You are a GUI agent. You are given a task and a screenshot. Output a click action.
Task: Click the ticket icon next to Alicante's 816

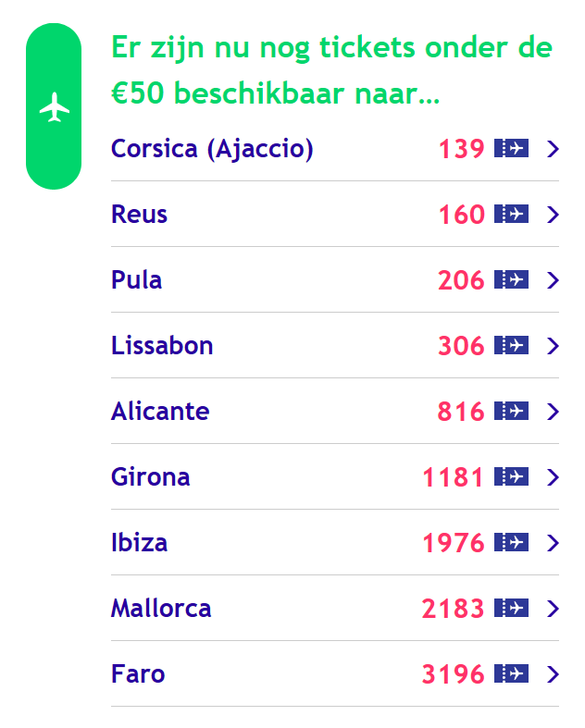(511, 411)
